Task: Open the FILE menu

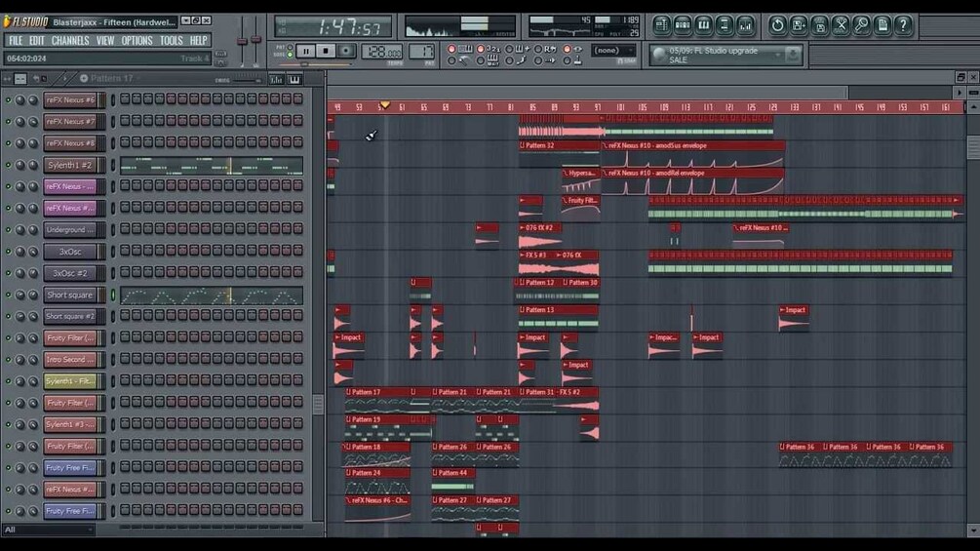Action: (x=16, y=41)
